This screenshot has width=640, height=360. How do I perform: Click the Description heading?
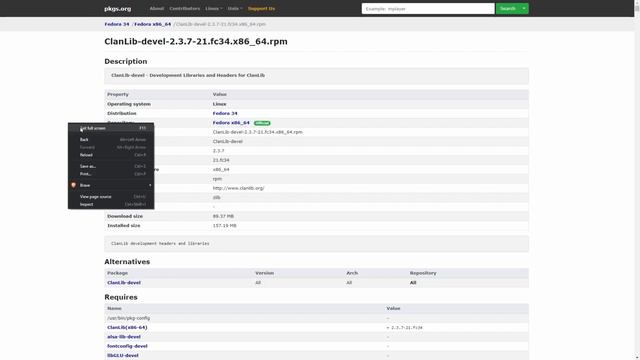click(126, 61)
